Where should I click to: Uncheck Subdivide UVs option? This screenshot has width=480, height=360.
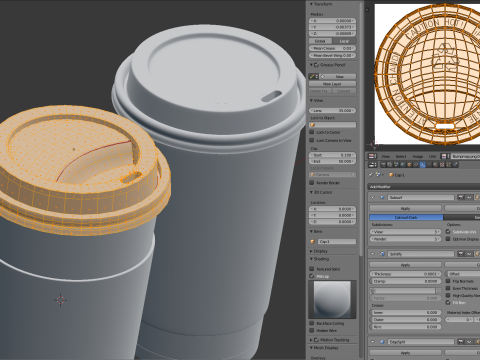[448, 232]
